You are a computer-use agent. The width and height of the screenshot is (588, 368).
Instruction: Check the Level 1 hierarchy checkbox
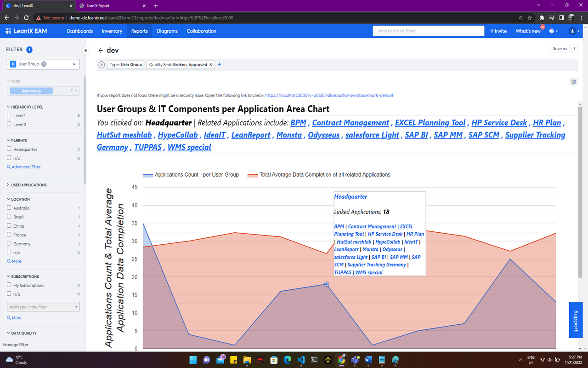9,115
